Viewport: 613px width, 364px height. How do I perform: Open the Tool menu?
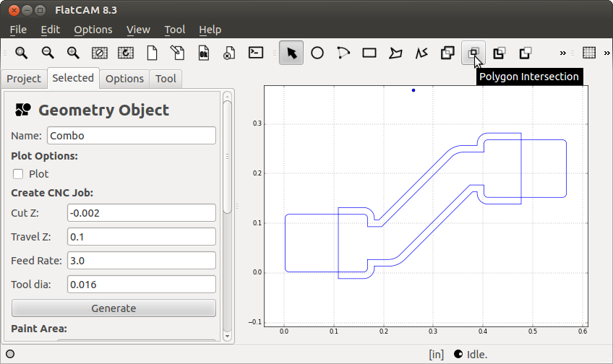pos(174,30)
